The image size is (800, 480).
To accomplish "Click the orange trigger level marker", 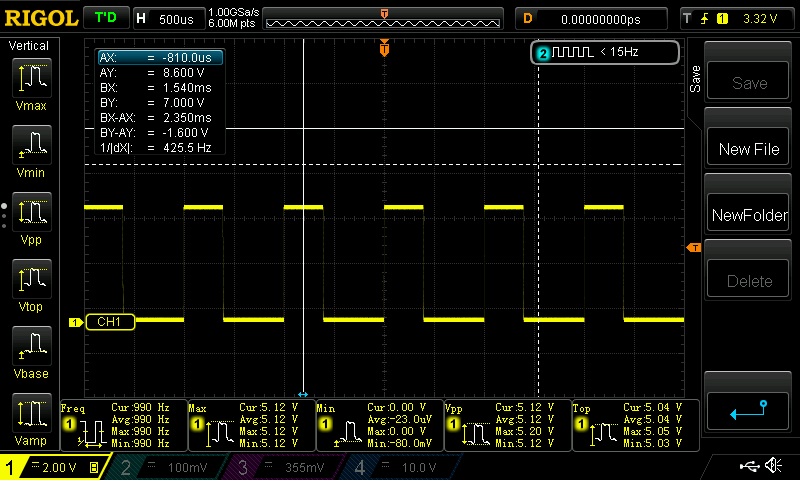I will coord(692,247).
